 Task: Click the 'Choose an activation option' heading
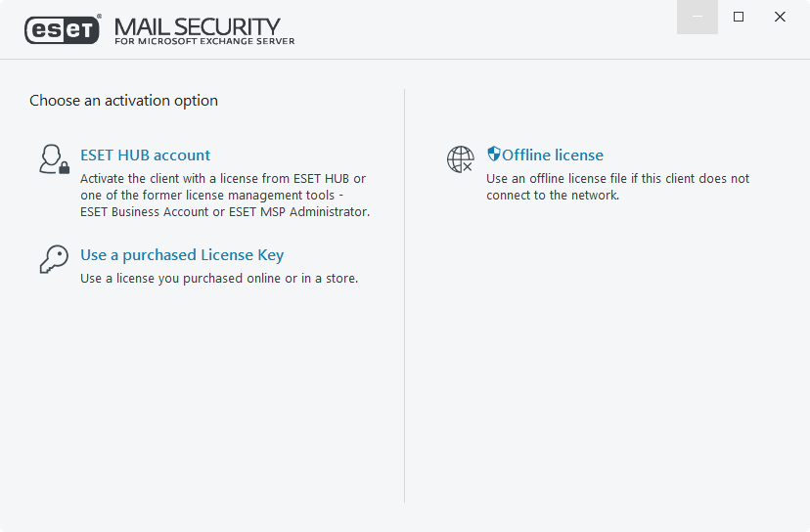coord(123,101)
